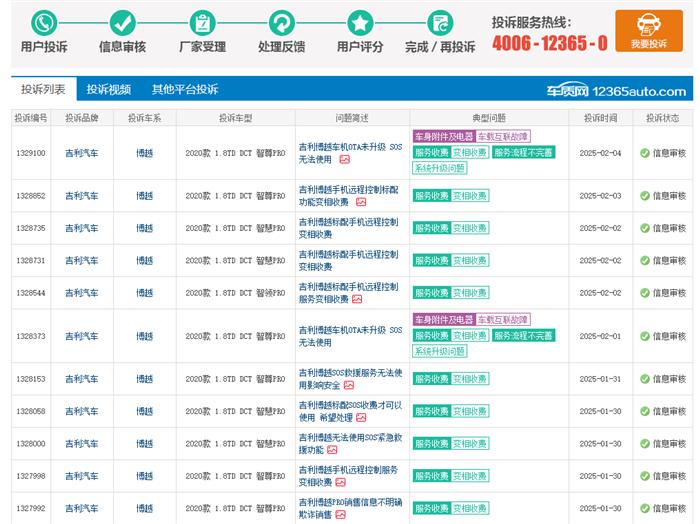Click 服务收费 tag in row 1328000
This screenshot has width=700, height=524.
(432, 444)
